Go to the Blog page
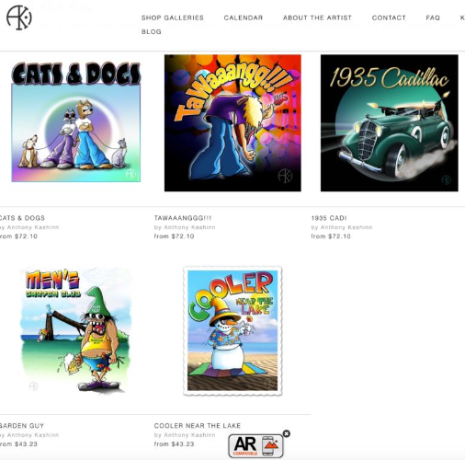Screen dimensions: 465x460 coord(151,32)
